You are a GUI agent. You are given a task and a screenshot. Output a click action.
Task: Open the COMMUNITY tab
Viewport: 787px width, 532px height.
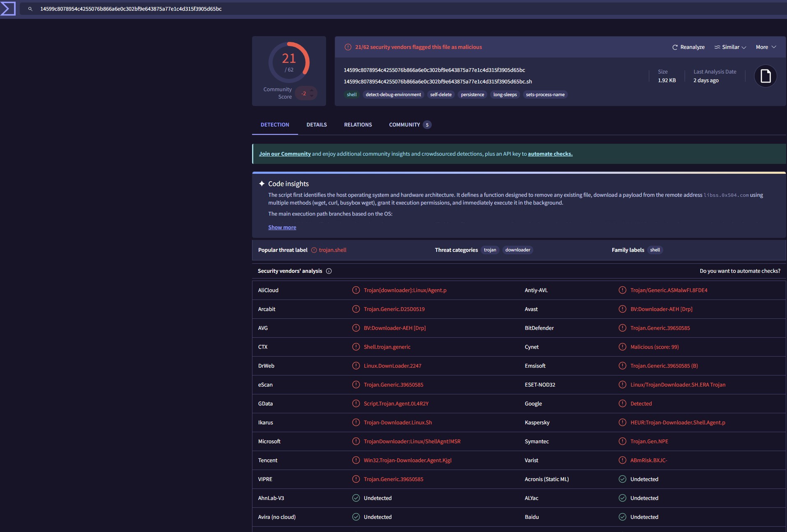(x=410, y=125)
